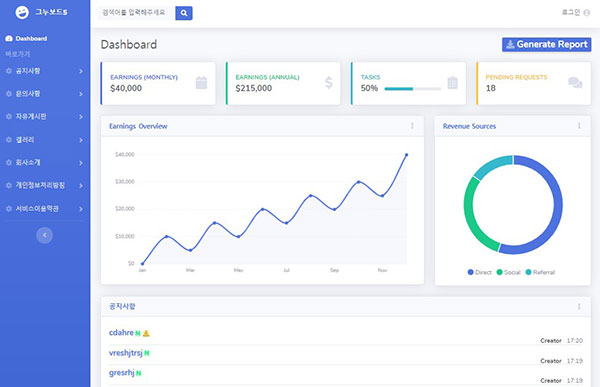Click the gear icon next to 문의사항

9,94
